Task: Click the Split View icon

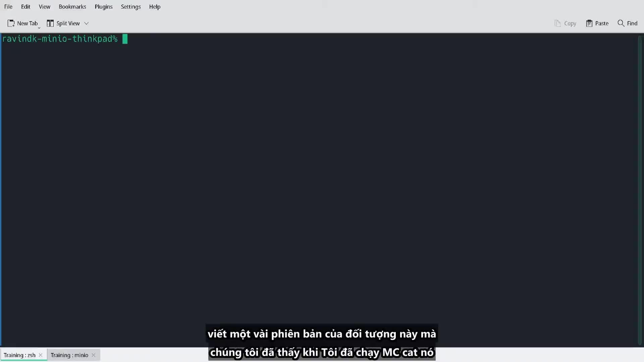Action: click(x=50, y=23)
